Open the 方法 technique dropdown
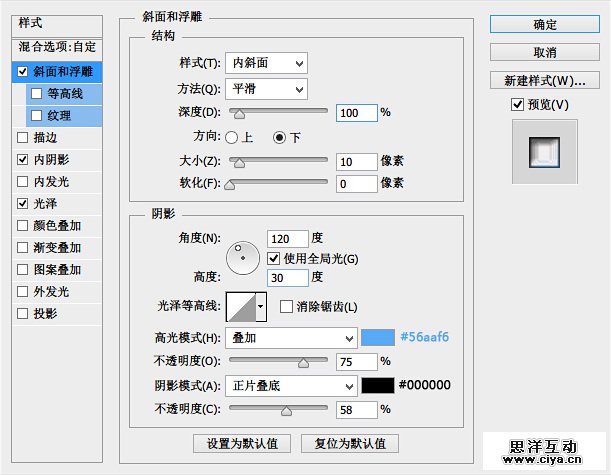 point(266,89)
